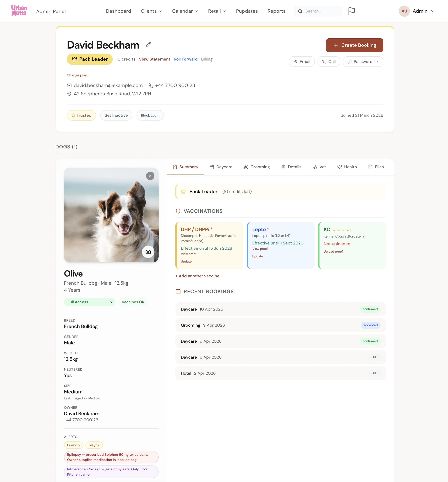Switch to the Files tab

pyautogui.click(x=376, y=167)
